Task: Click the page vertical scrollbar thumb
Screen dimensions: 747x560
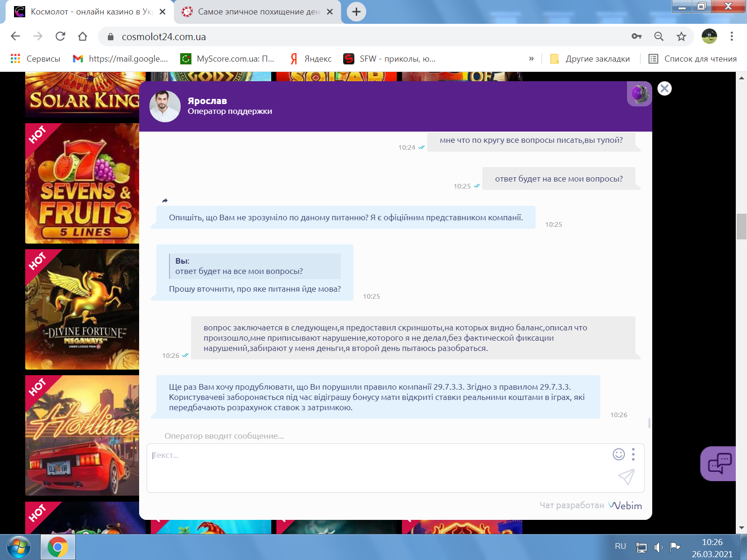Action: [x=741, y=226]
